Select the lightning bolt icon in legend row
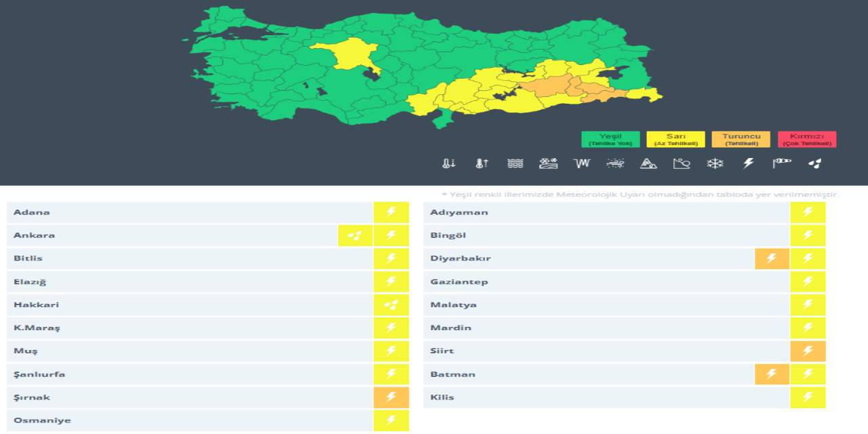Viewport: 868px width, 434px height. click(749, 163)
